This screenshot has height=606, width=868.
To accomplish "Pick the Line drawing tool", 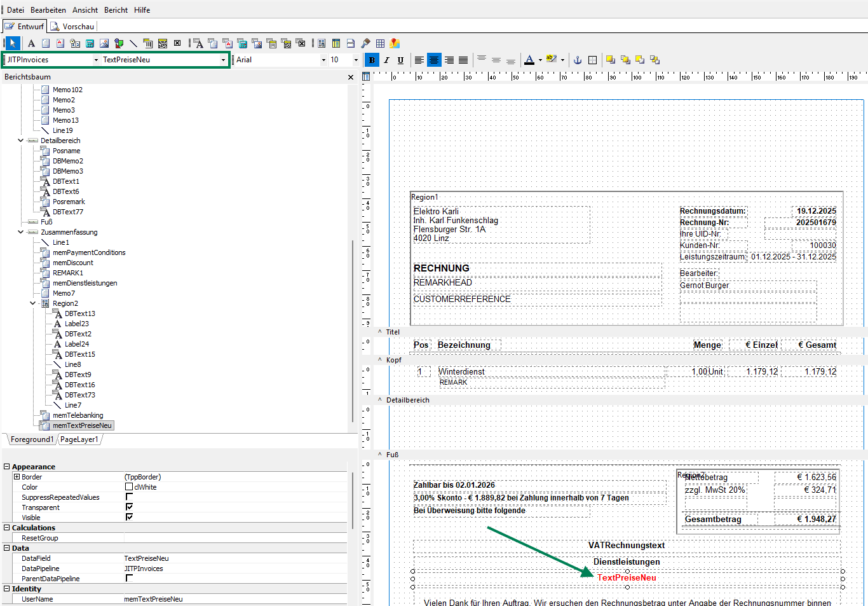I will click(x=133, y=43).
